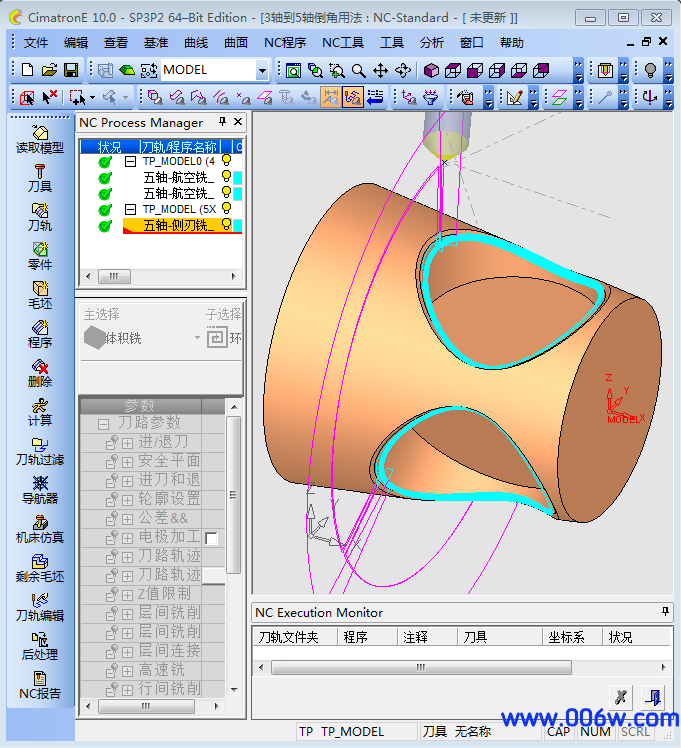Screen dimensions: 681x748
Task: Click the exit door icon in Execution Monitor
Action: 653,697
